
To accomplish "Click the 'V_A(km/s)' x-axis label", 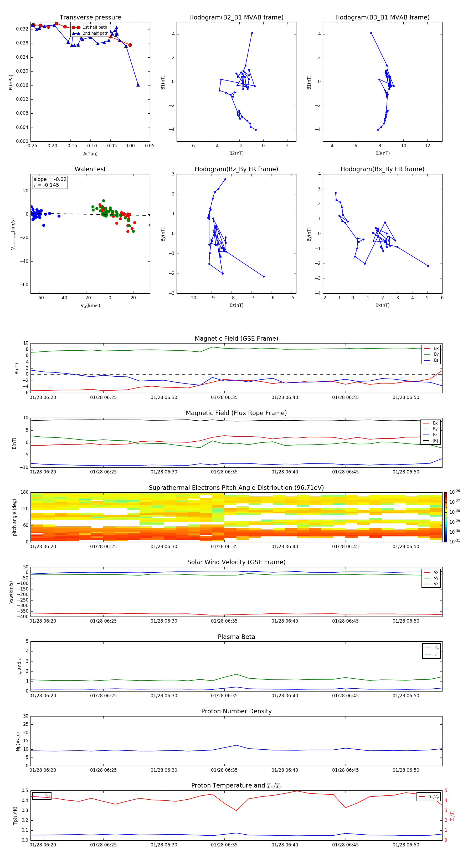I will click(90, 306).
